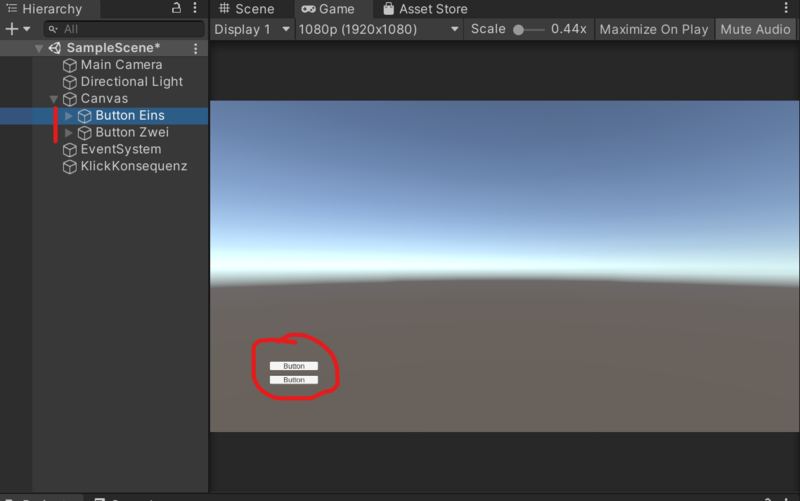Click the KlickKonsequenz cube icon
This screenshot has height=501, width=800.
click(69, 166)
